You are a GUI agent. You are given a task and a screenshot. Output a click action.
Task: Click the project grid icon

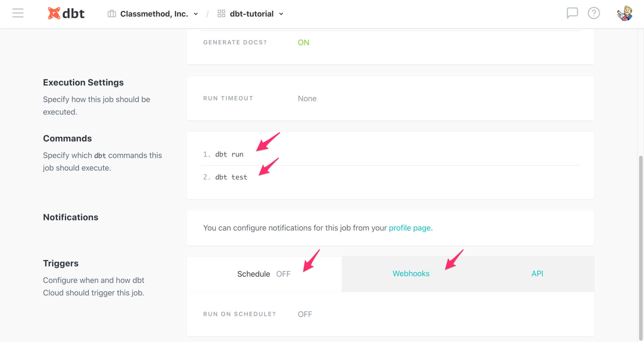(x=221, y=14)
